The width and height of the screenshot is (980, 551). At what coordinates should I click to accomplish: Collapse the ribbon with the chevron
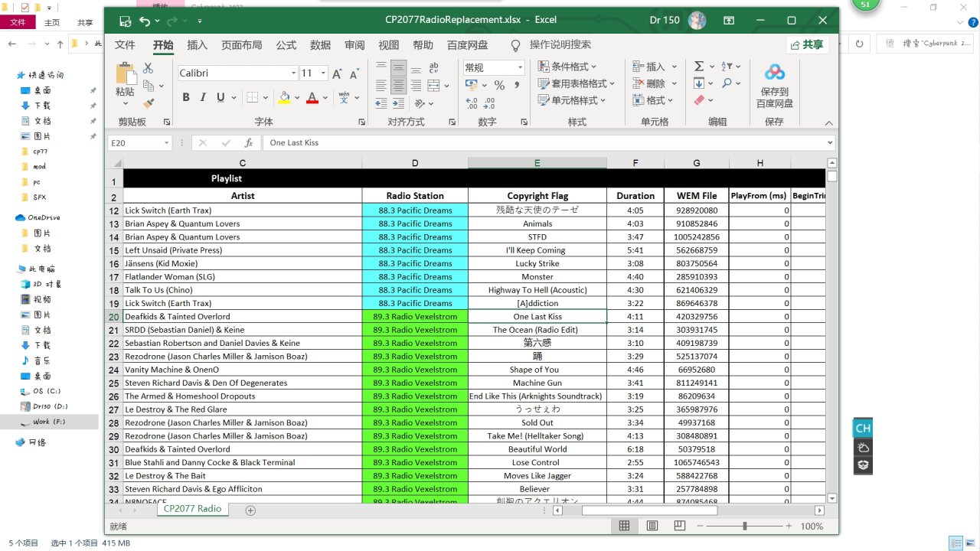pyautogui.click(x=828, y=122)
